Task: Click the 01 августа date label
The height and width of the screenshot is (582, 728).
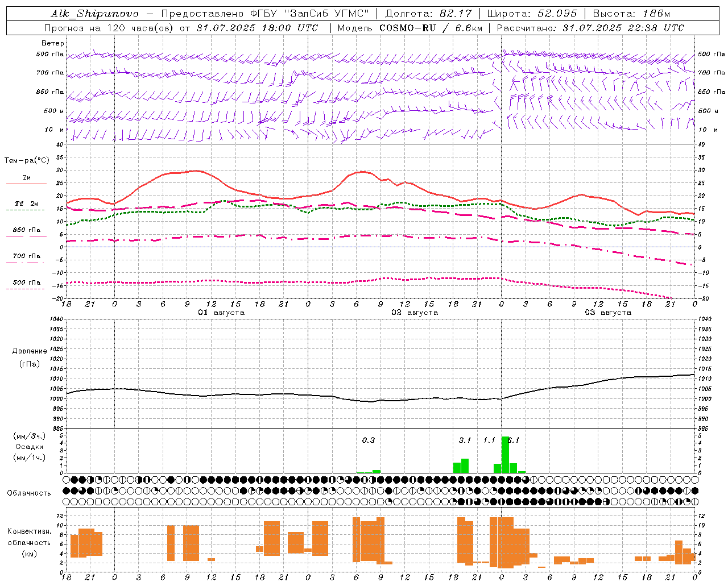Action: click(x=221, y=313)
